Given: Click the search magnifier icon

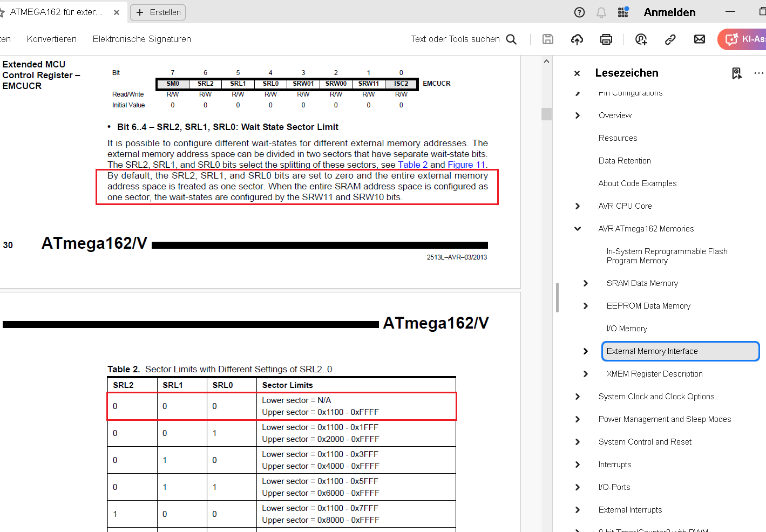Looking at the screenshot, I should coord(511,39).
